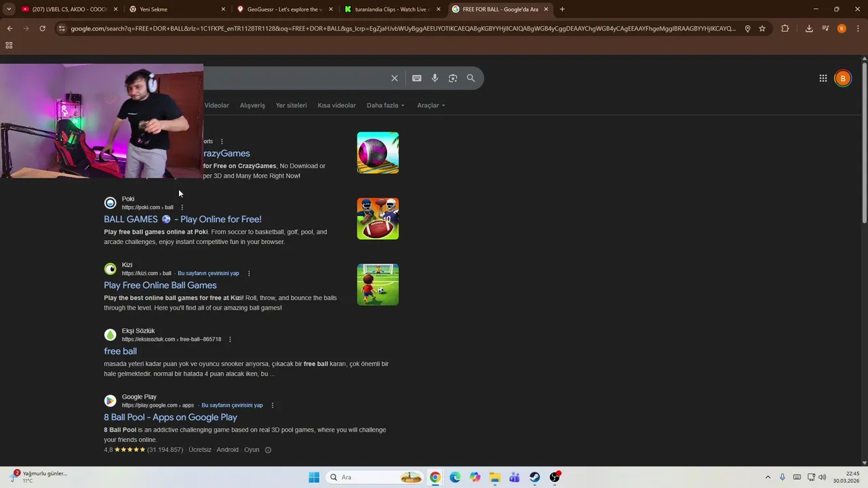Reload the current page
The height and width of the screenshot is (488, 868).
pyautogui.click(x=42, y=28)
